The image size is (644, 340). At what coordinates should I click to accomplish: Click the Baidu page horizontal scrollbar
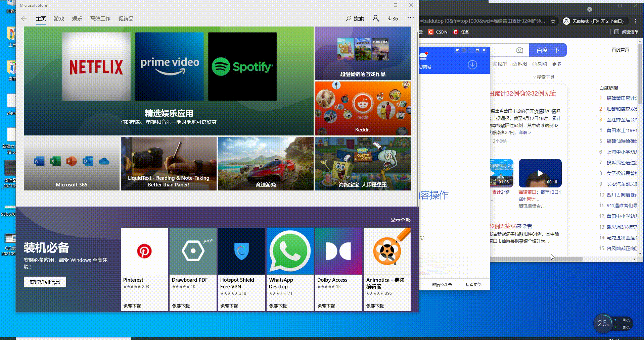tap(536, 260)
